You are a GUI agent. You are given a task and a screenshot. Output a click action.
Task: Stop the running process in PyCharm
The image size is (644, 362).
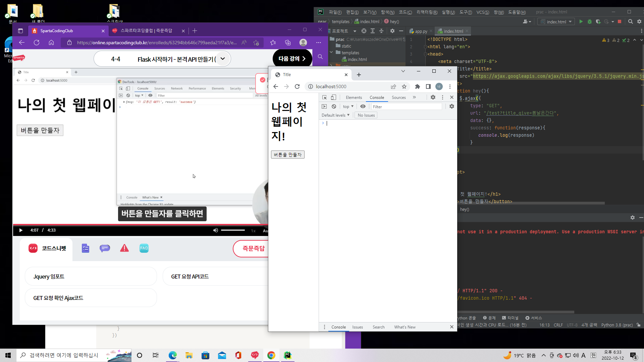tap(620, 22)
